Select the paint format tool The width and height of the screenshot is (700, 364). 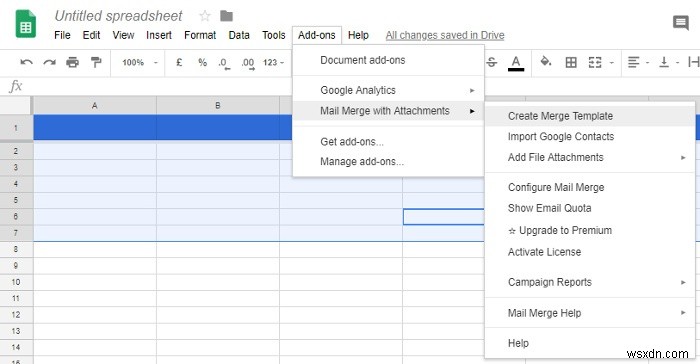click(96, 63)
